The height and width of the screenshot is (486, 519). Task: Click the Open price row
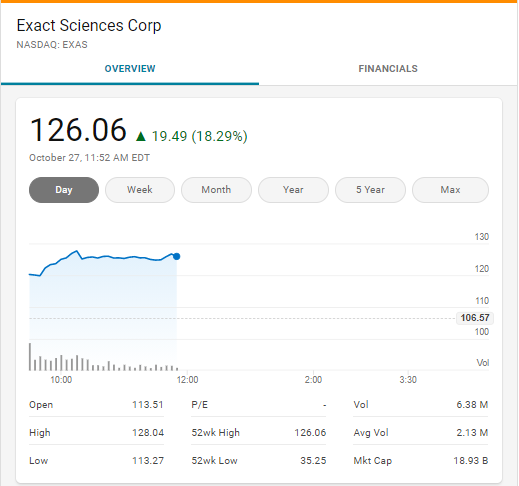coord(96,405)
